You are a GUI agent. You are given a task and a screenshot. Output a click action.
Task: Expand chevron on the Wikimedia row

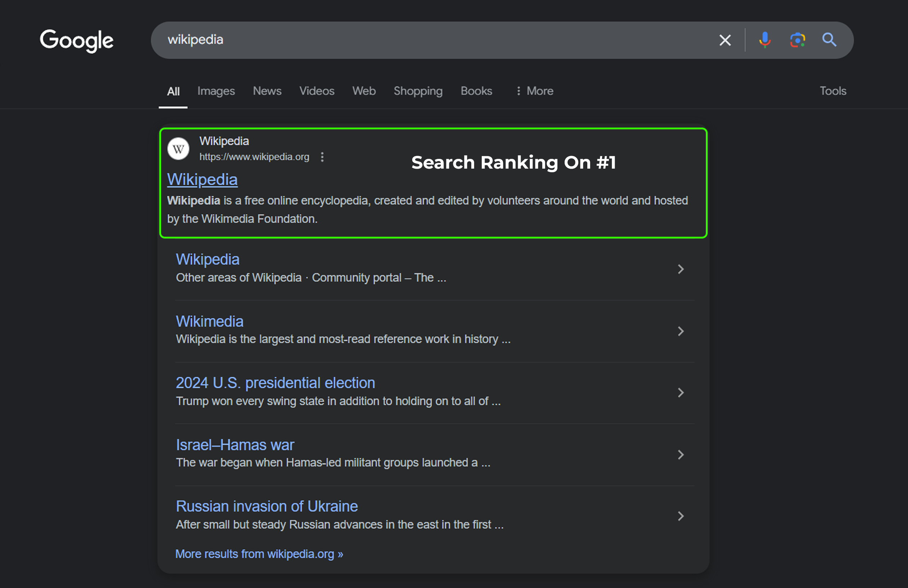pos(681,331)
